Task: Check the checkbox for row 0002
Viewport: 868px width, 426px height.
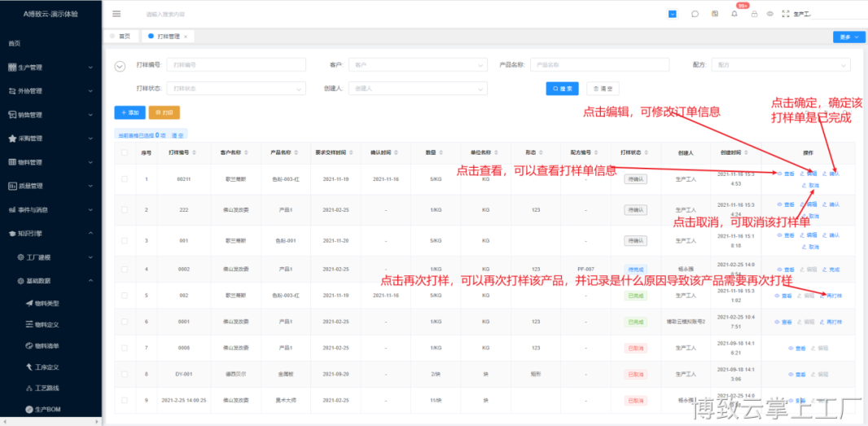Action: tap(125, 270)
